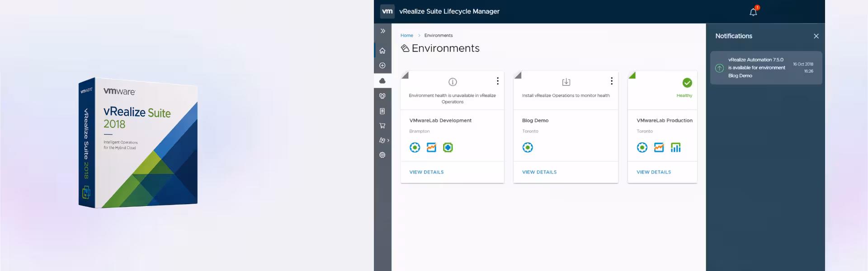Click the VMware vm logo
Image resolution: width=868 pixels, height=271 pixels.
(387, 11)
